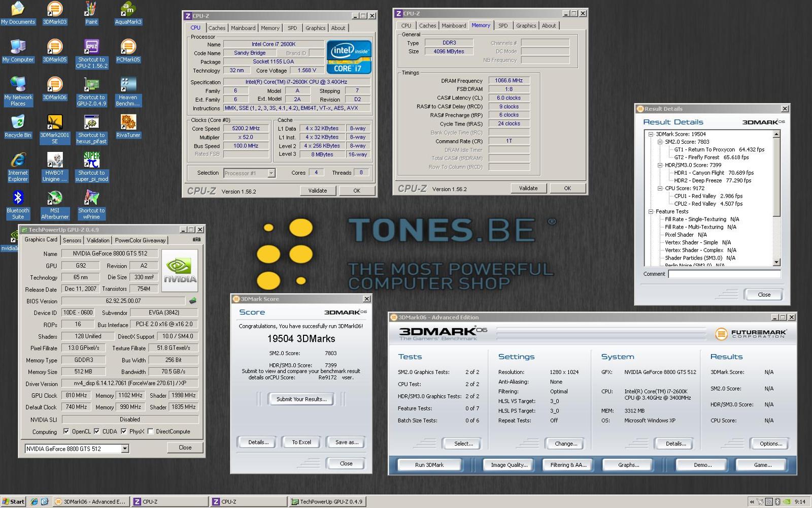Launch 3DMark05 desktop shortcut

54,50
